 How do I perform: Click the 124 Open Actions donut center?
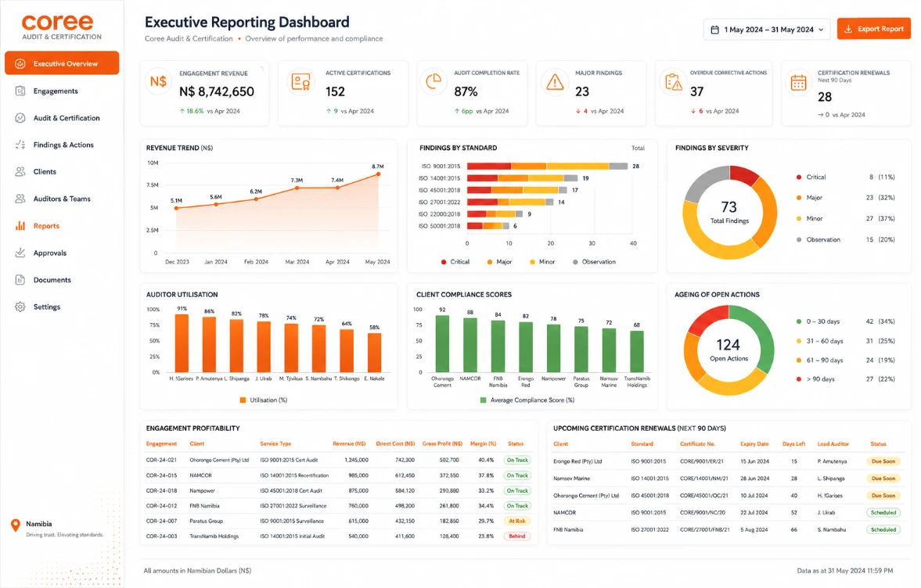pyautogui.click(x=729, y=350)
